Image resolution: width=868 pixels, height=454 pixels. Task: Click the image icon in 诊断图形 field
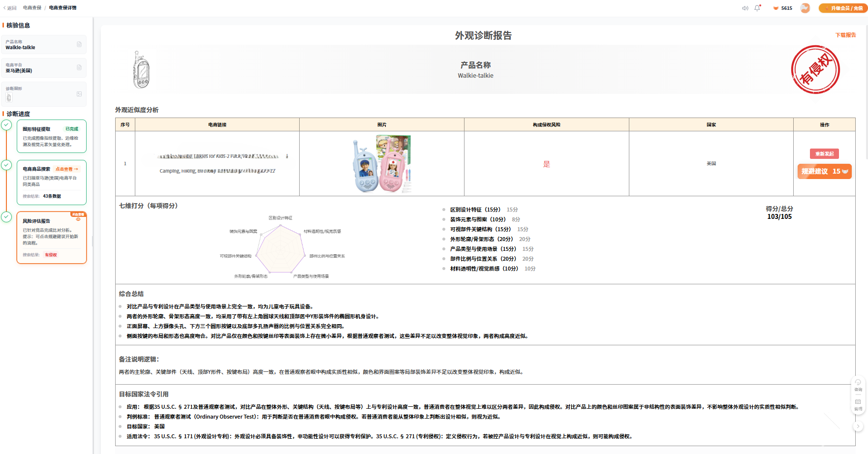point(79,94)
